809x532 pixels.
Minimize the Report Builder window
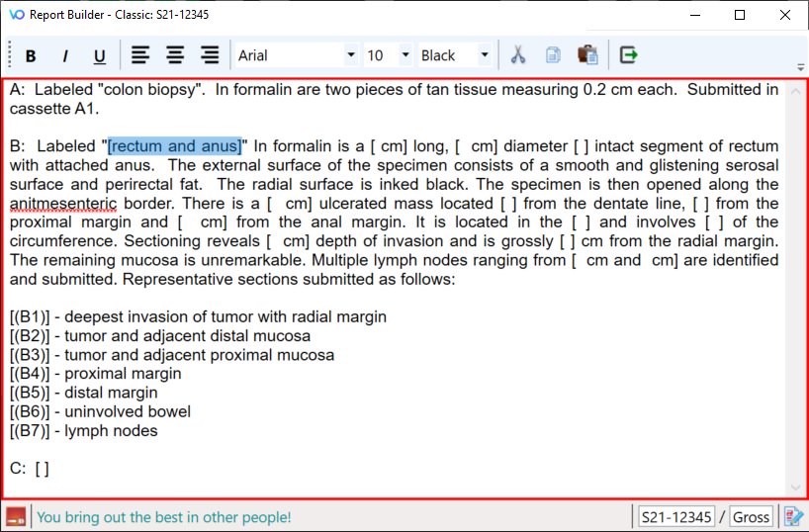695,15
